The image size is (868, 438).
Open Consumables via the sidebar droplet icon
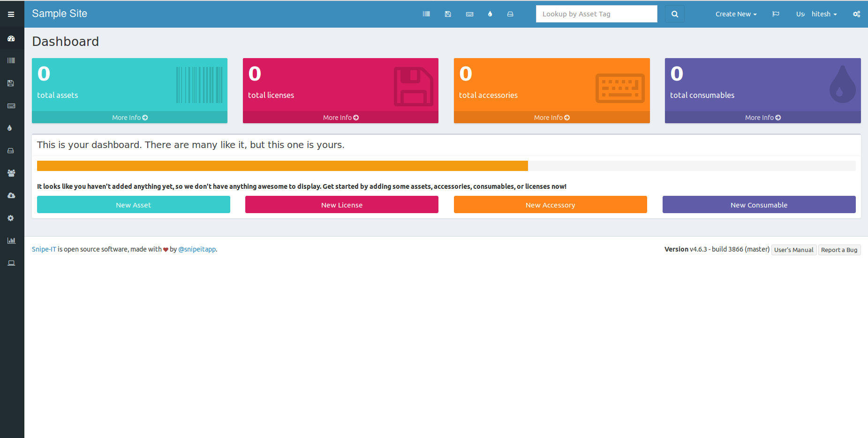[9, 128]
